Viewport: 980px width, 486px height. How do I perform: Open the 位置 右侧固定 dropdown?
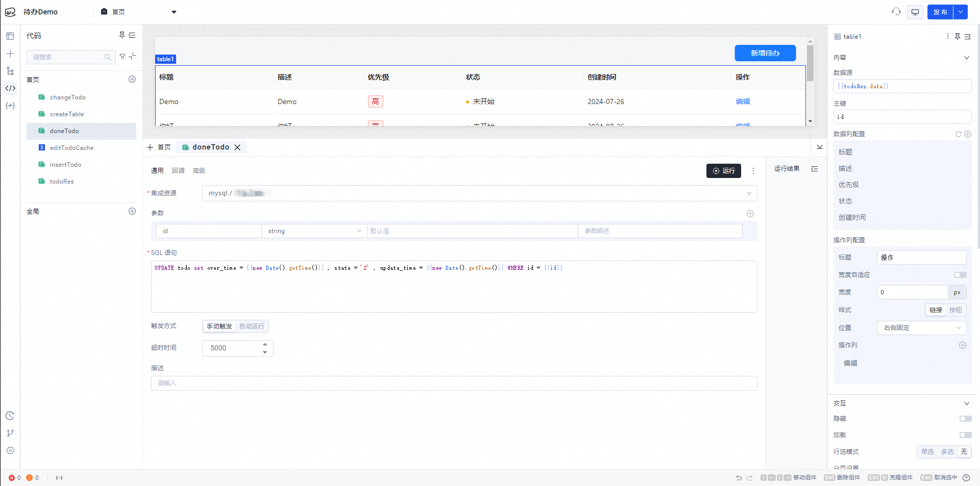922,328
